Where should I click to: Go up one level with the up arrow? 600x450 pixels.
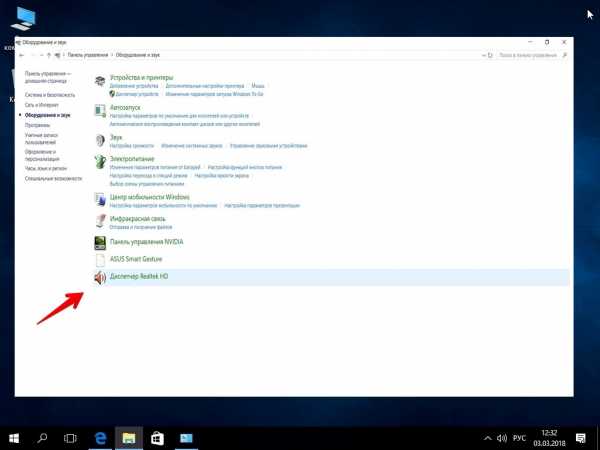tap(49, 55)
